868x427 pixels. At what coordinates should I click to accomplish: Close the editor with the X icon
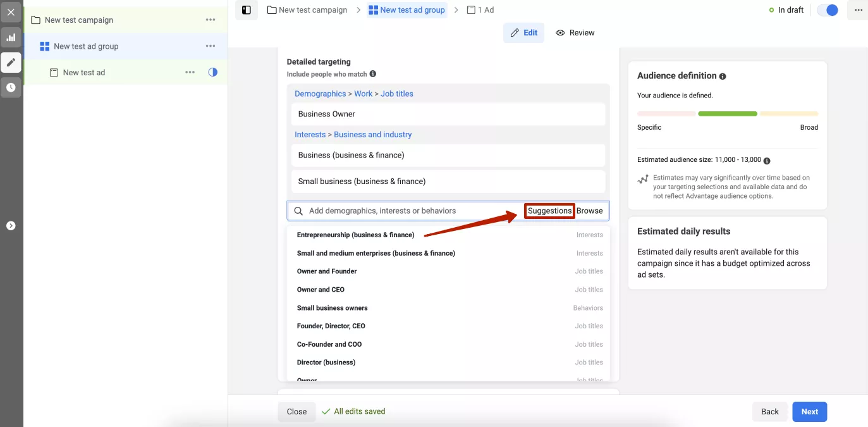tap(11, 12)
